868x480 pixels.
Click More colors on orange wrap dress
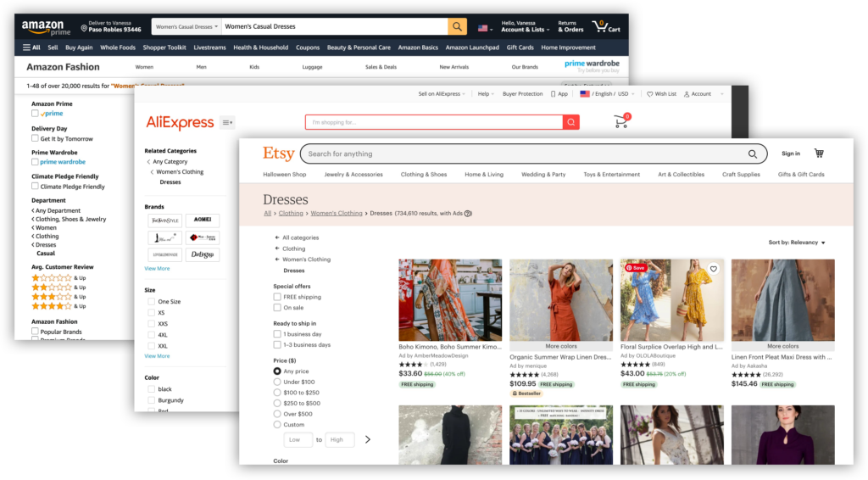pyautogui.click(x=561, y=346)
